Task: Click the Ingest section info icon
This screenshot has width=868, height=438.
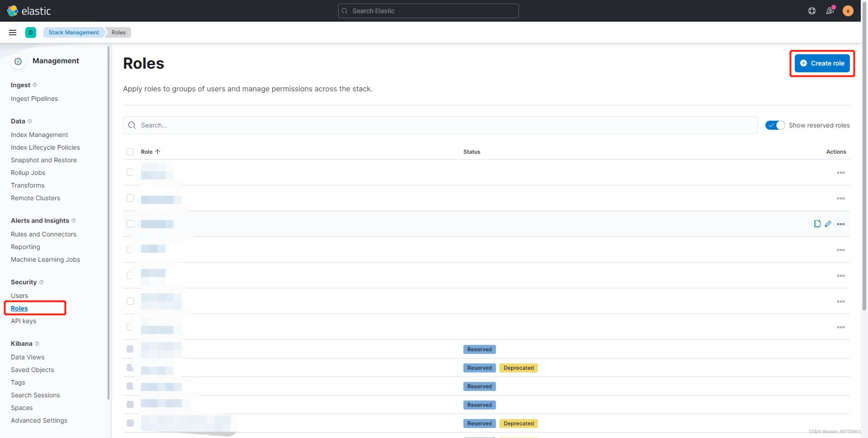Action: pos(35,85)
